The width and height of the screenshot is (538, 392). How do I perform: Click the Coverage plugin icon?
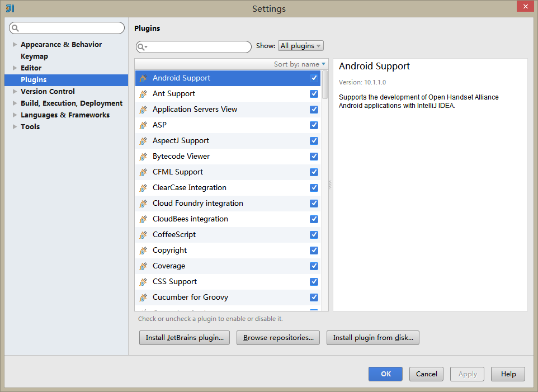point(143,266)
